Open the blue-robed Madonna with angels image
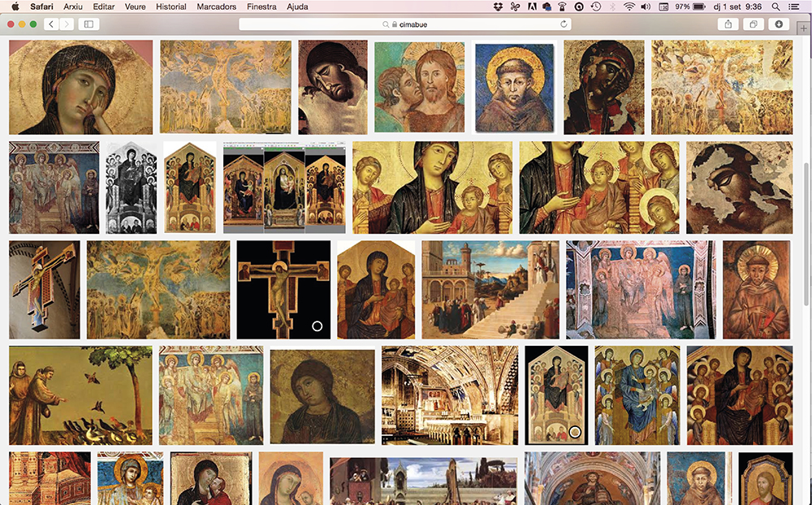 coord(637,395)
